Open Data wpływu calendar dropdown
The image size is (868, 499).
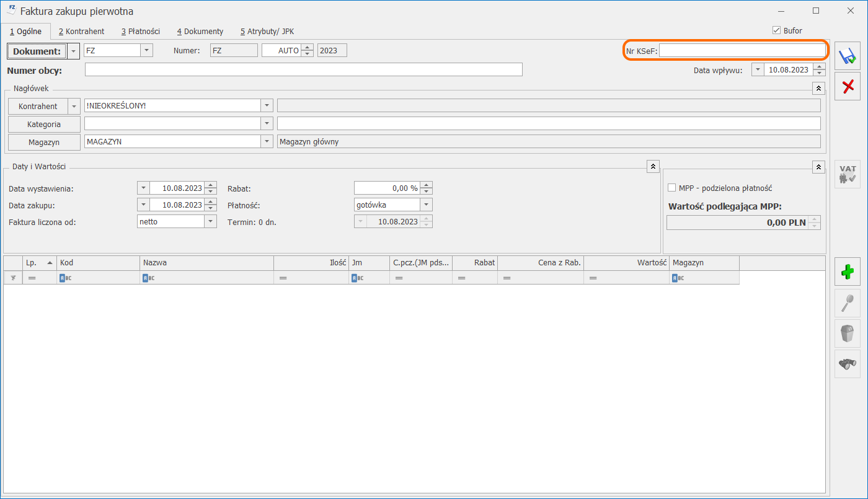758,69
